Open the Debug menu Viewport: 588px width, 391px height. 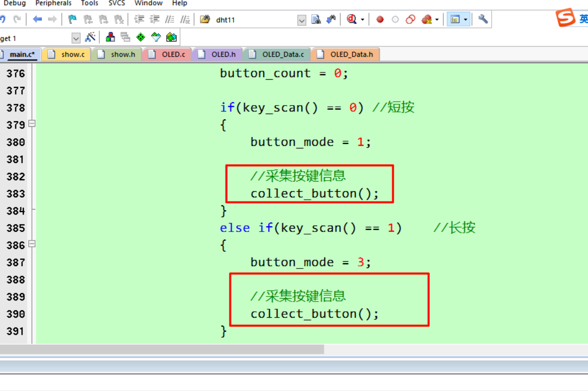15,3
